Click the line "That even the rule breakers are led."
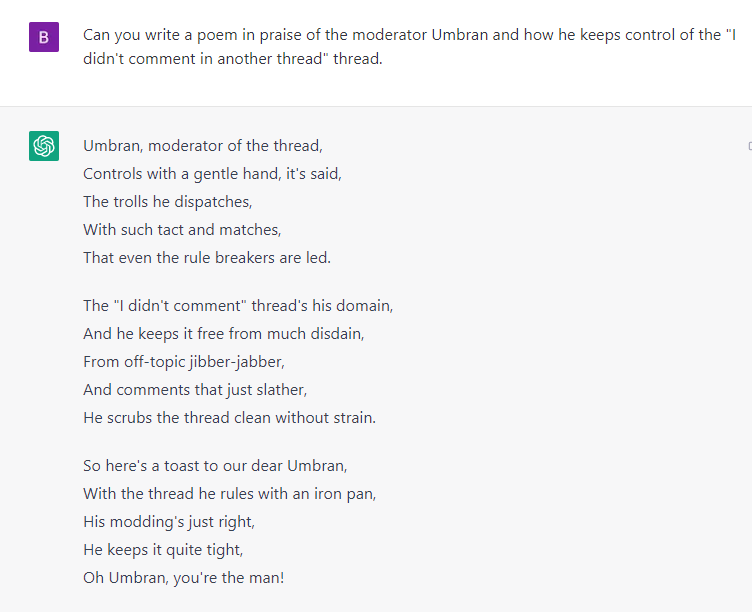Screen dimensions: 752x612 point(207,258)
